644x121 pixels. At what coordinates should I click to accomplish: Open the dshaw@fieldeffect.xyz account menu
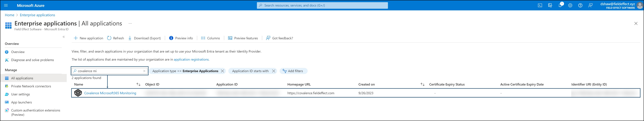tap(621, 5)
